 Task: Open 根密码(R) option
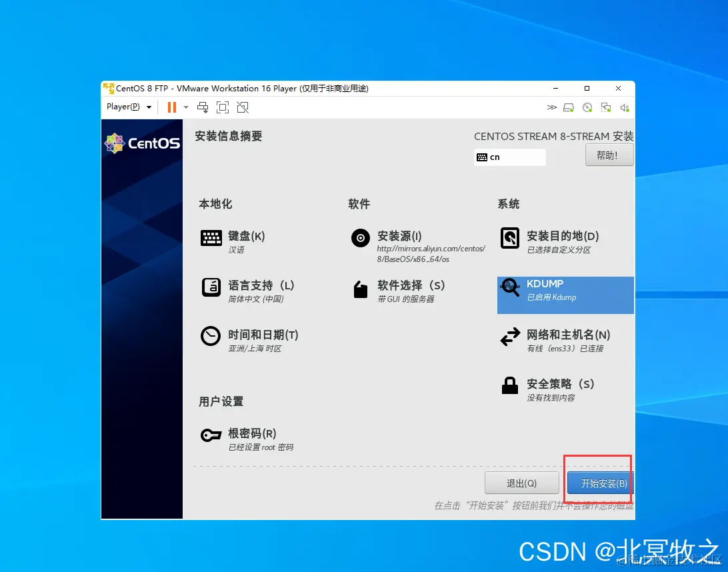point(252,433)
